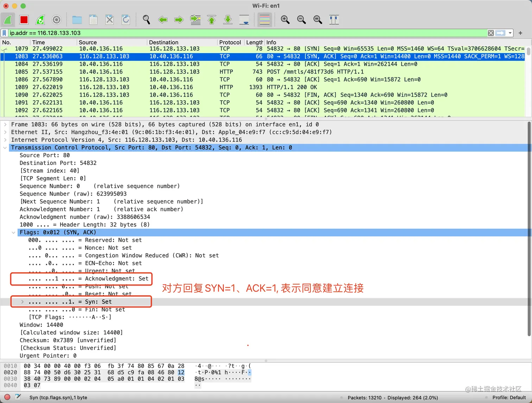Click packet details vertical scrollbar
Screen dimensions: 532x403
pyautogui.click(x=529, y=229)
